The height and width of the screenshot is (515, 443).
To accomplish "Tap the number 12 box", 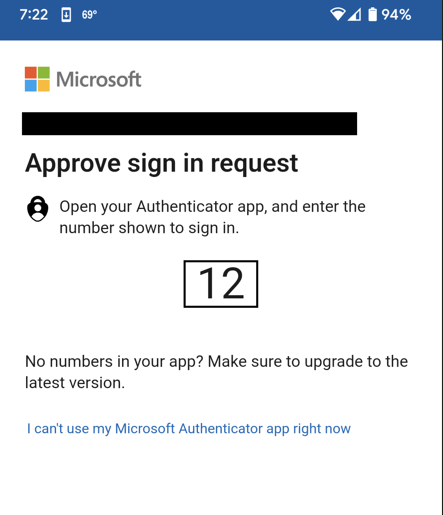I will pyautogui.click(x=221, y=284).
